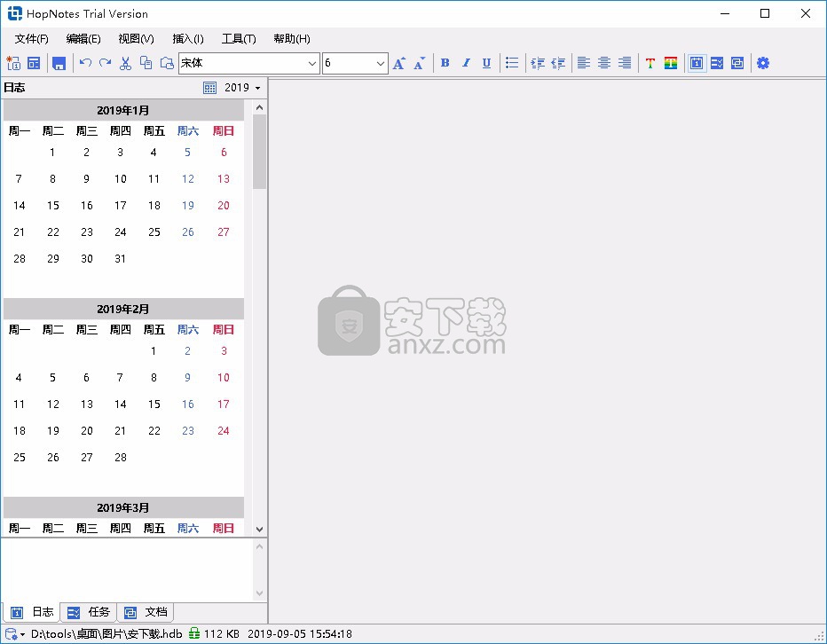
Task: Select February 14 in the calendar
Action: click(121, 404)
